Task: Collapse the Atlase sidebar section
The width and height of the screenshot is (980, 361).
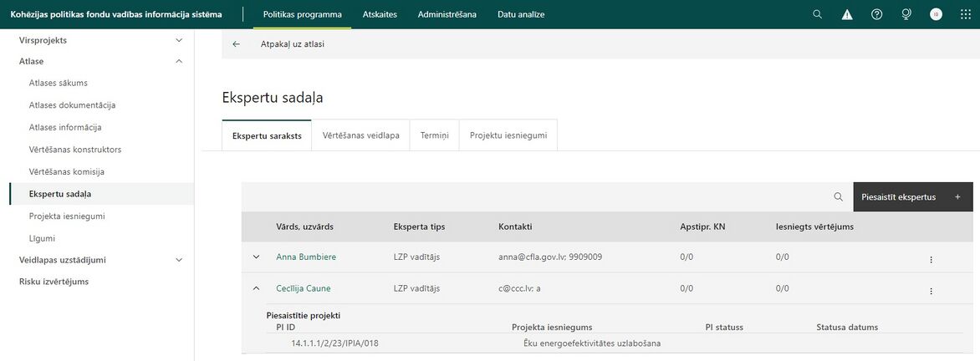Action: (179, 61)
